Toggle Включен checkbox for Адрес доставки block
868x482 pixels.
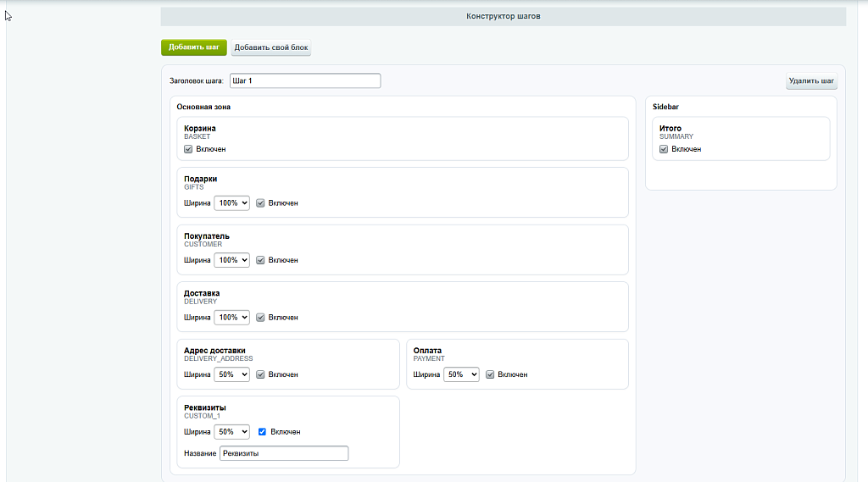tap(260, 374)
